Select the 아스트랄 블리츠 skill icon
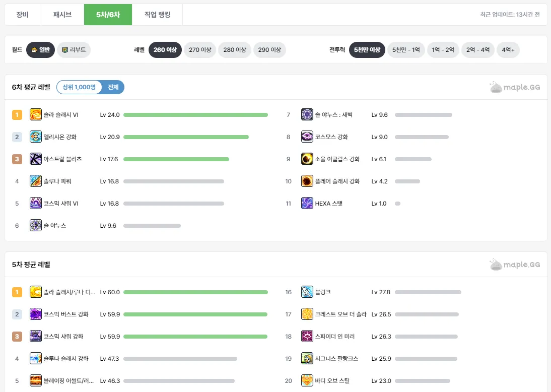This screenshot has width=551, height=392. tap(35, 159)
